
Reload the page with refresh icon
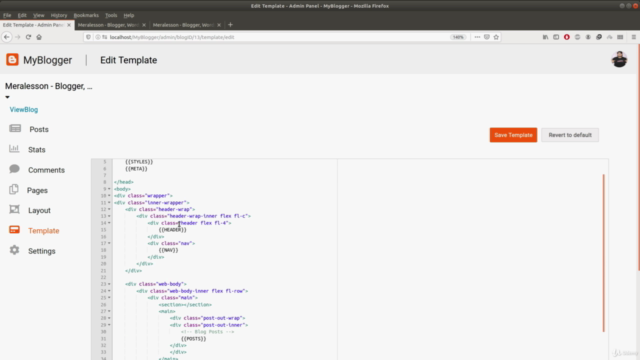click(x=28, y=37)
